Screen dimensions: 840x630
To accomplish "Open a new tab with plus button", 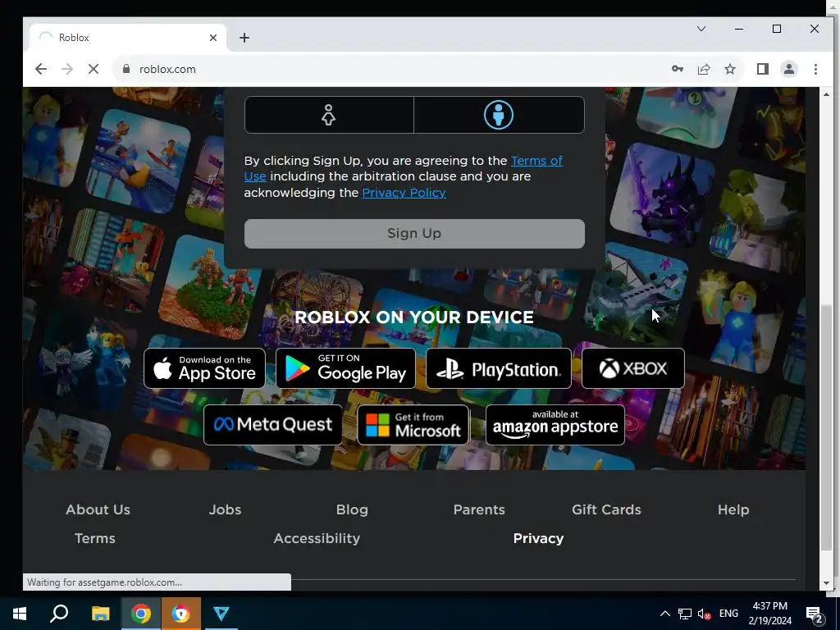I will coord(244,38).
